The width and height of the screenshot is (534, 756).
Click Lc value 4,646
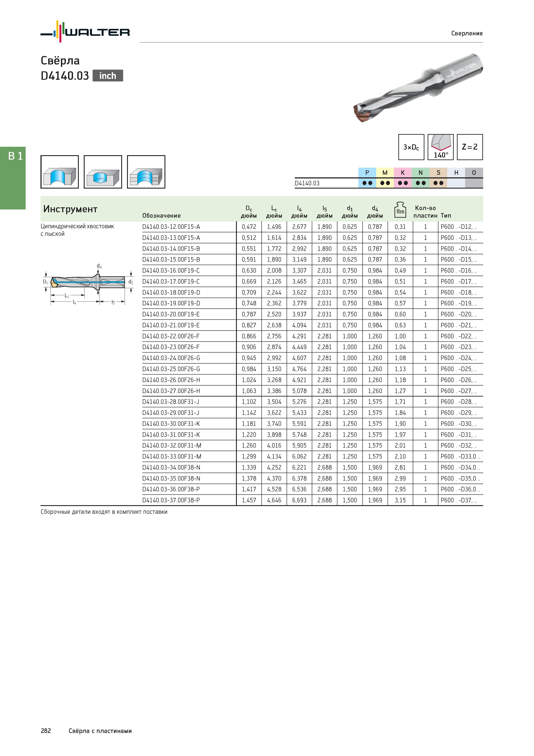click(x=274, y=500)
